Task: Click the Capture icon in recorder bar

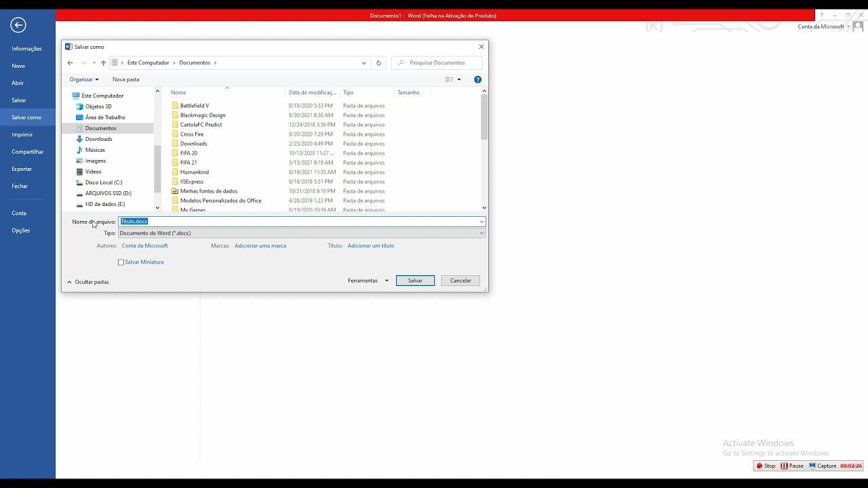Action: click(x=812, y=466)
